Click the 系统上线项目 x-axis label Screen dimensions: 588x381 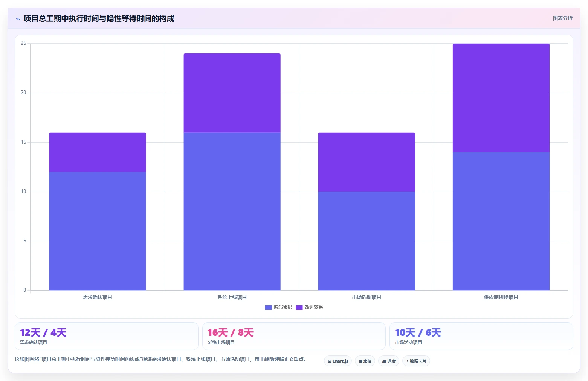click(x=232, y=297)
